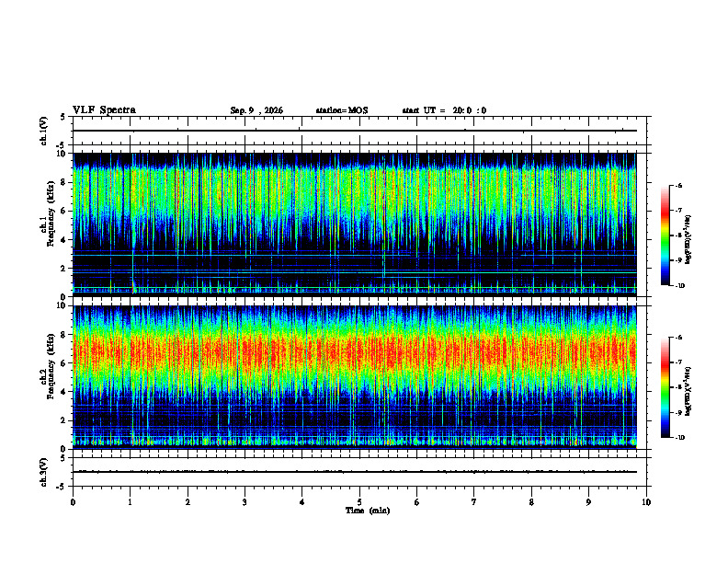Click the -7 mark on ch.1 color scale

[x=678, y=211]
